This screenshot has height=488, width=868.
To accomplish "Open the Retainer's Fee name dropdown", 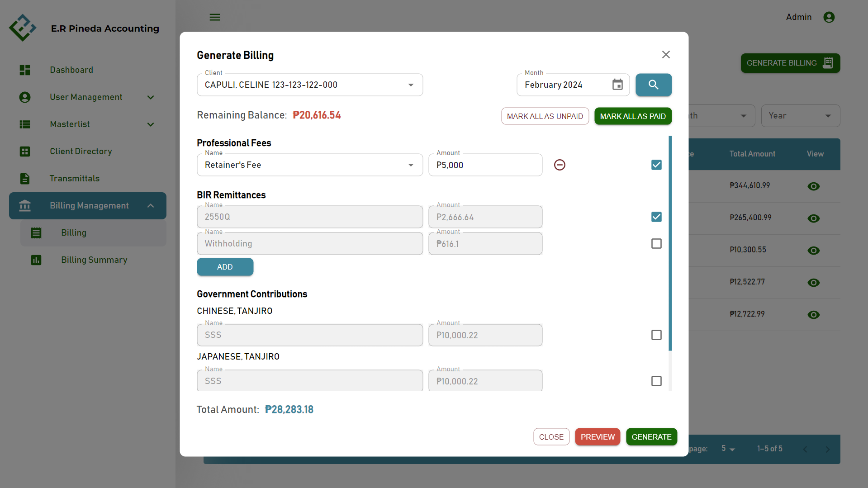I will 410,165.
